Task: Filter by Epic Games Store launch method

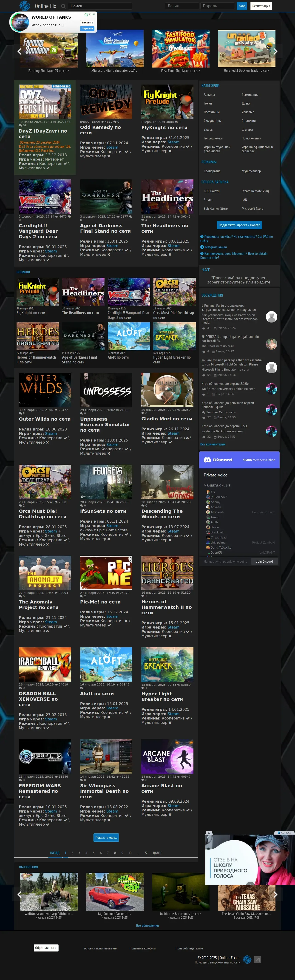Action: (216, 209)
